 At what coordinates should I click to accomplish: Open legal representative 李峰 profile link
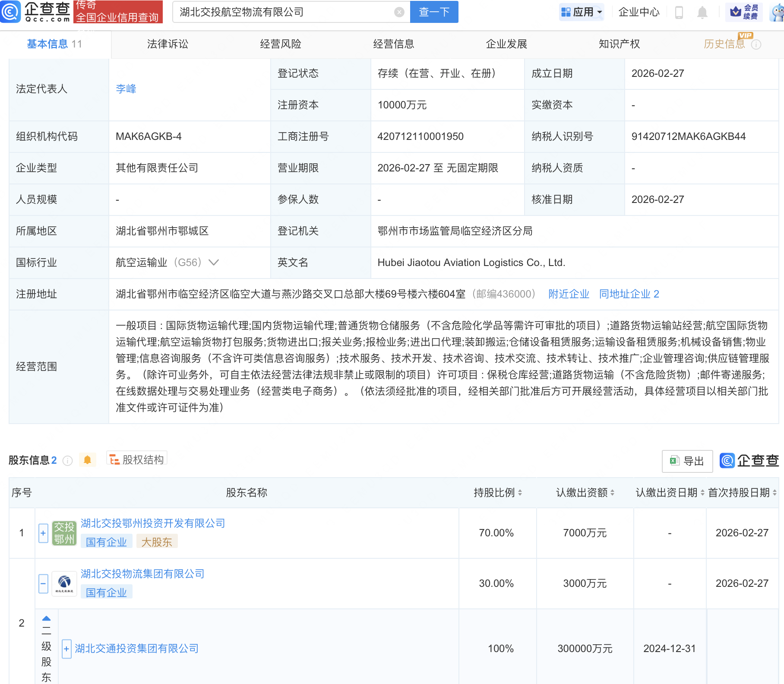pyautogui.click(x=126, y=89)
